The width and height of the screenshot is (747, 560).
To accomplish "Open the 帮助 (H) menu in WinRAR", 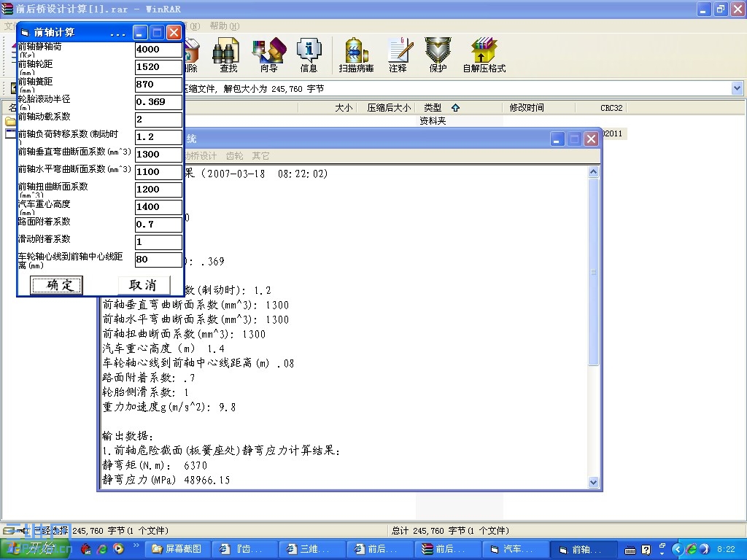I will click(225, 26).
